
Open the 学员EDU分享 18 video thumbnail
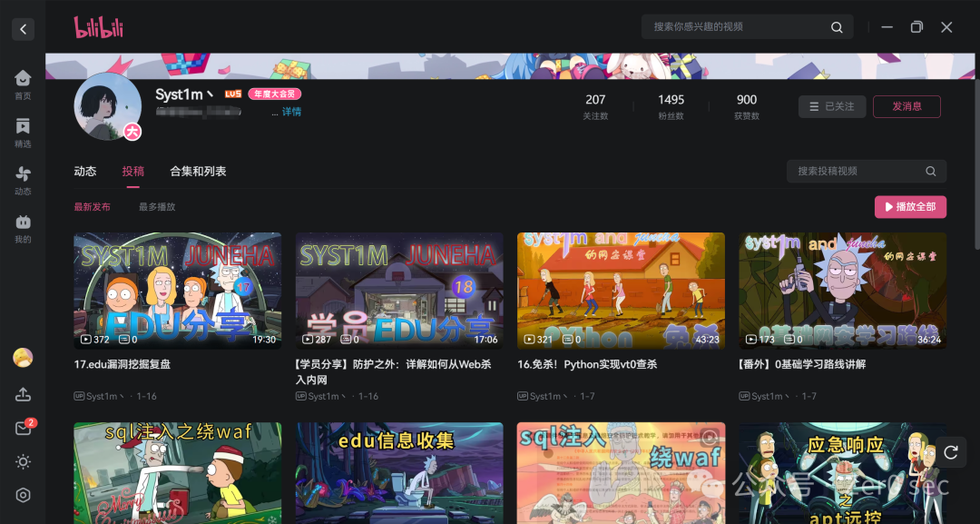point(399,291)
